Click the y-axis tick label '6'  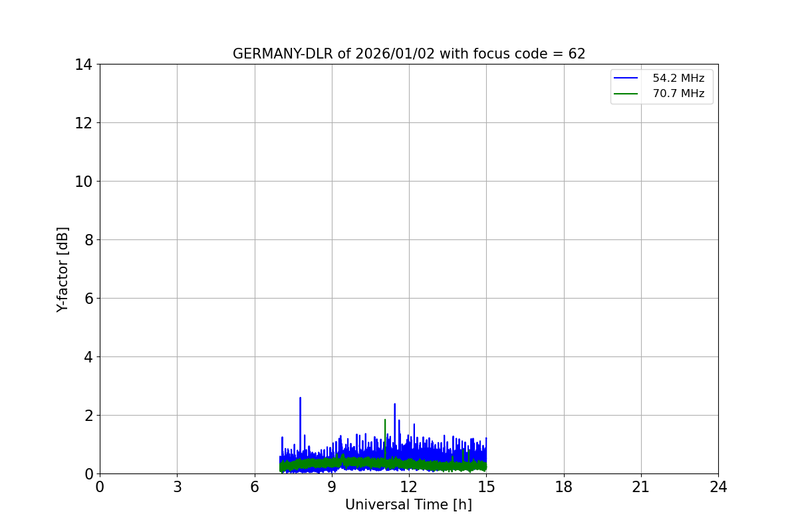click(88, 299)
